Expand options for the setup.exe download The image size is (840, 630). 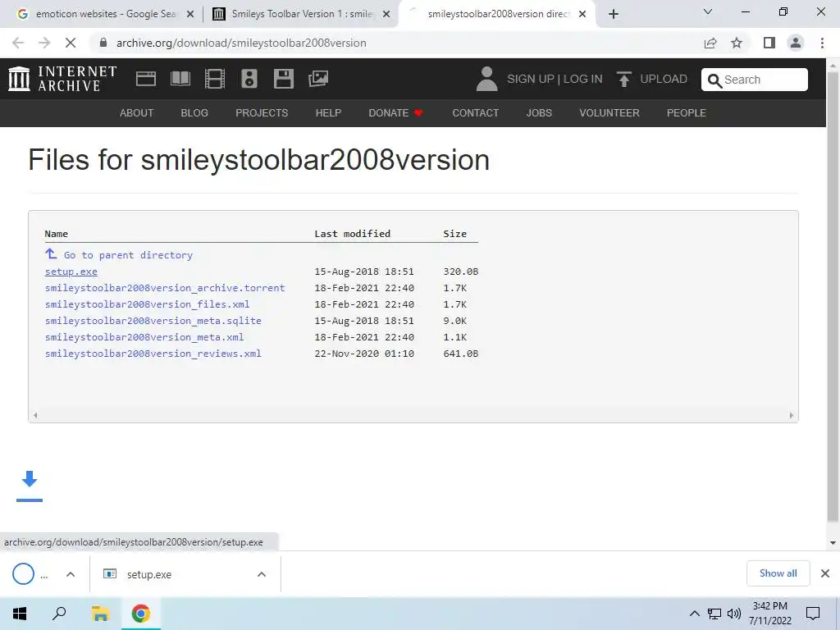click(x=262, y=574)
